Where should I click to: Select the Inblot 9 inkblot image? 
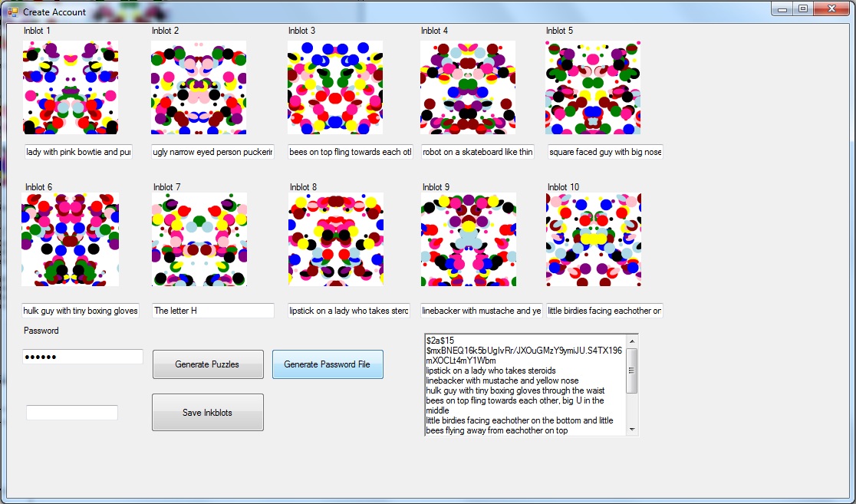point(469,239)
